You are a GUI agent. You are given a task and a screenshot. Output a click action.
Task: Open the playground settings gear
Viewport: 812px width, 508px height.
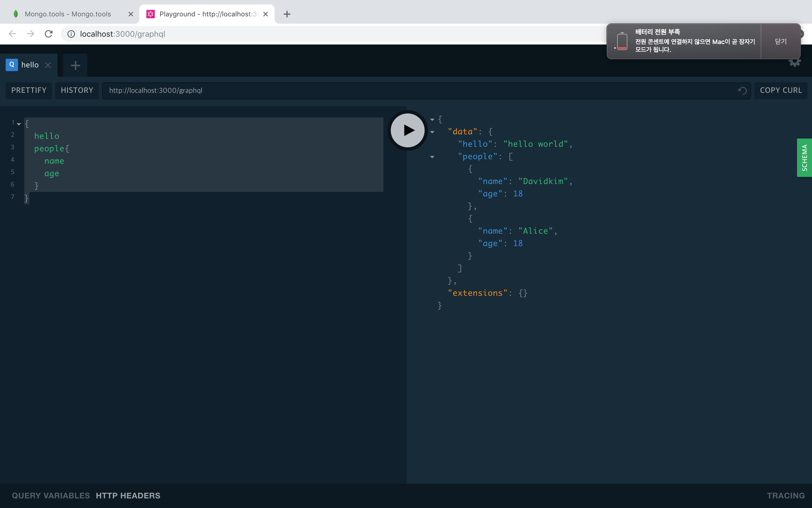pos(795,62)
